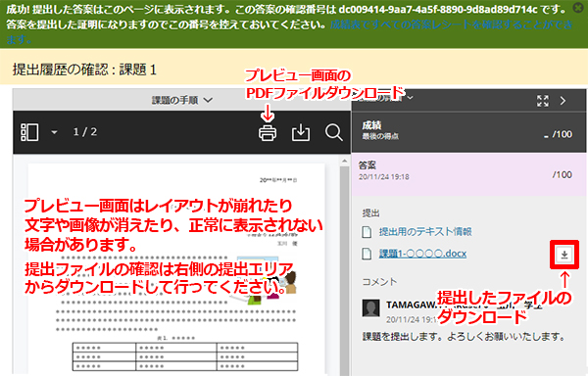Click the commenter avatar image
This screenshot has width=588, height=376.
tap(371, 307)
